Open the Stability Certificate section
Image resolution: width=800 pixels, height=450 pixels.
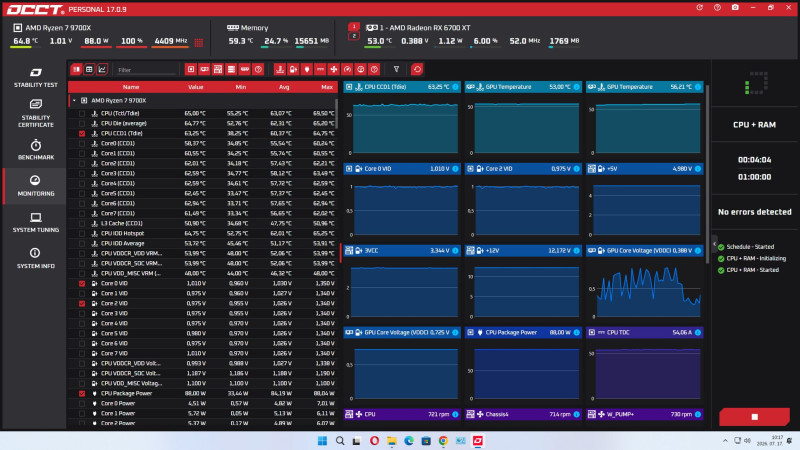point(35,113)
